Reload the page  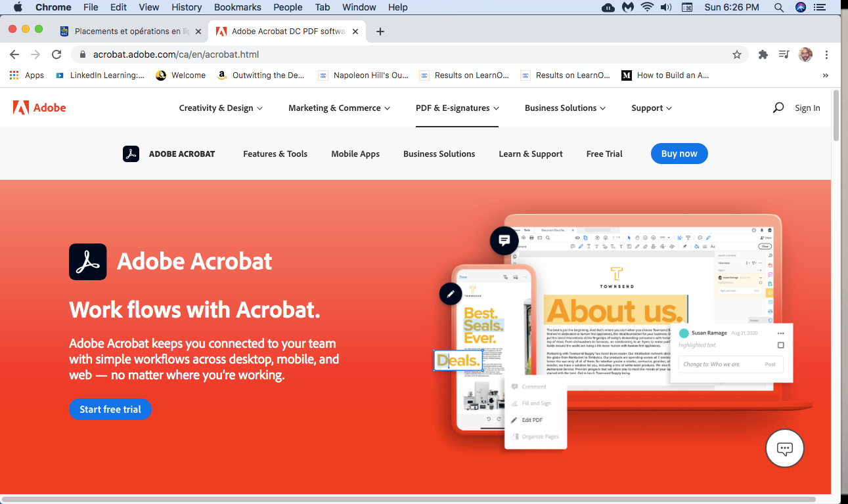click(56, 54)
